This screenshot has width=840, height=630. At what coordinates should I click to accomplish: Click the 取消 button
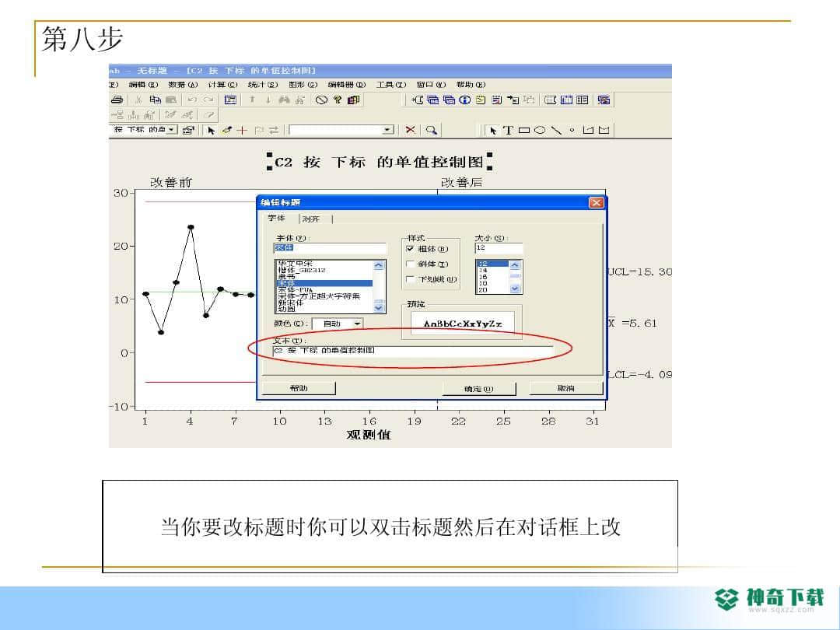click(x=565, y=388)
